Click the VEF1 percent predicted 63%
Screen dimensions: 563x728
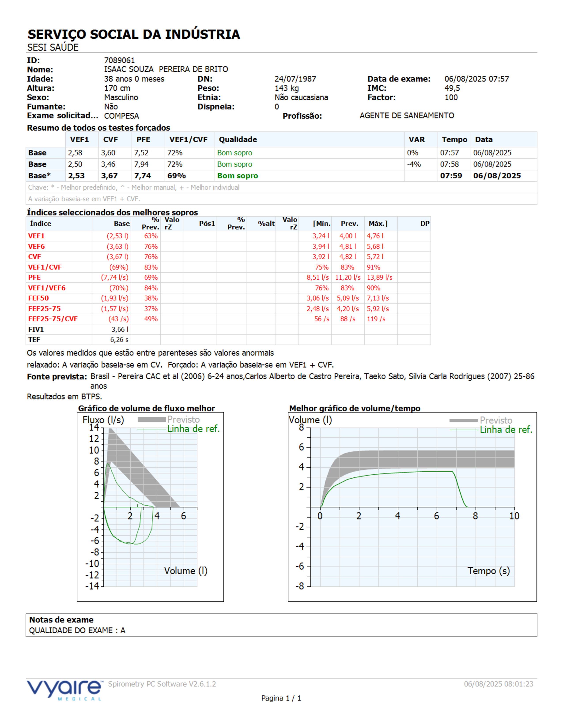point(151,236)
